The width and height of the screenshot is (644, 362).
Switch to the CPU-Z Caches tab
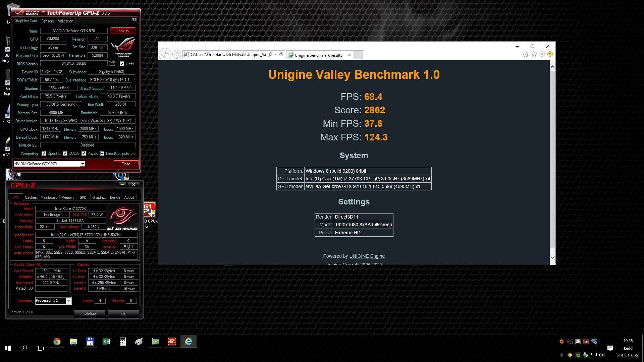[x=31, y=197]
